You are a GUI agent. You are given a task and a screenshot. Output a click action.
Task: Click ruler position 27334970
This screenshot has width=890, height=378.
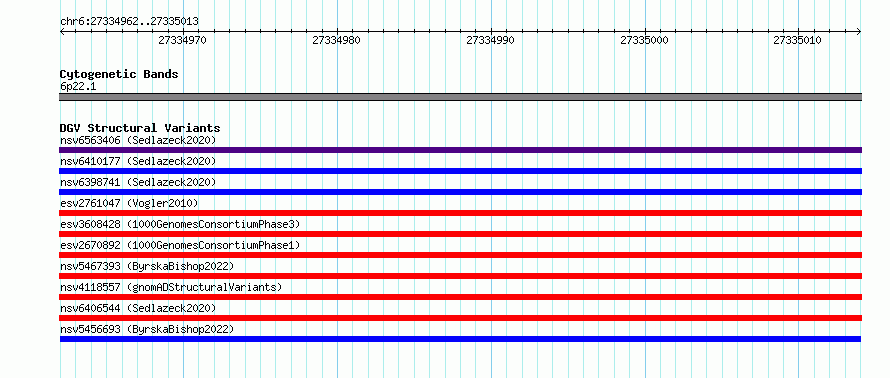coord(182,40)
